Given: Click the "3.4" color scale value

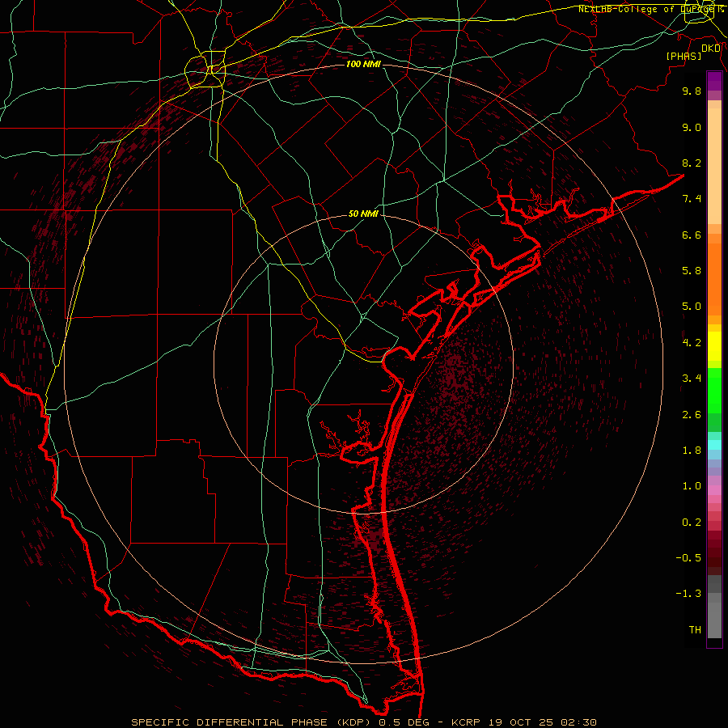Looking at the screenshot, I should (x=692, y=379).
